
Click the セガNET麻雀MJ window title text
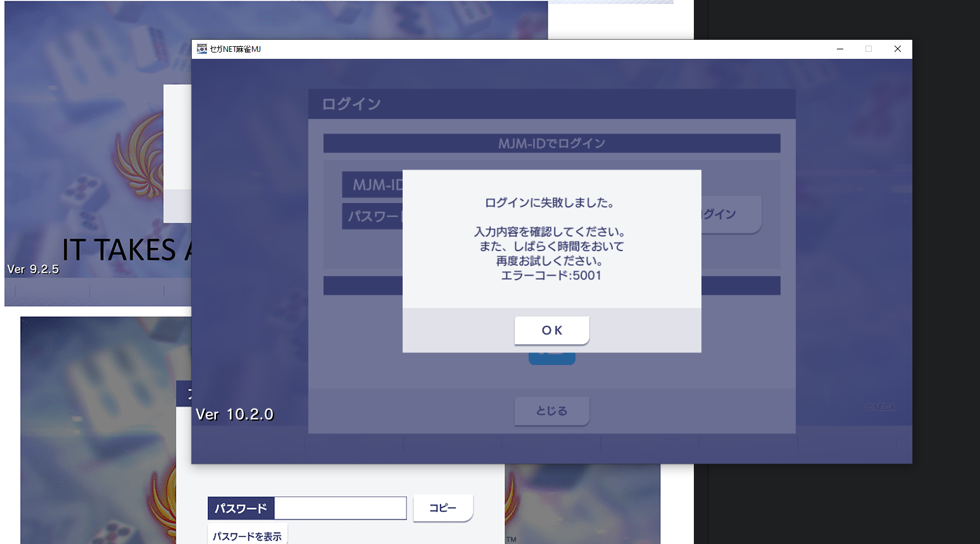click(236, 49)
